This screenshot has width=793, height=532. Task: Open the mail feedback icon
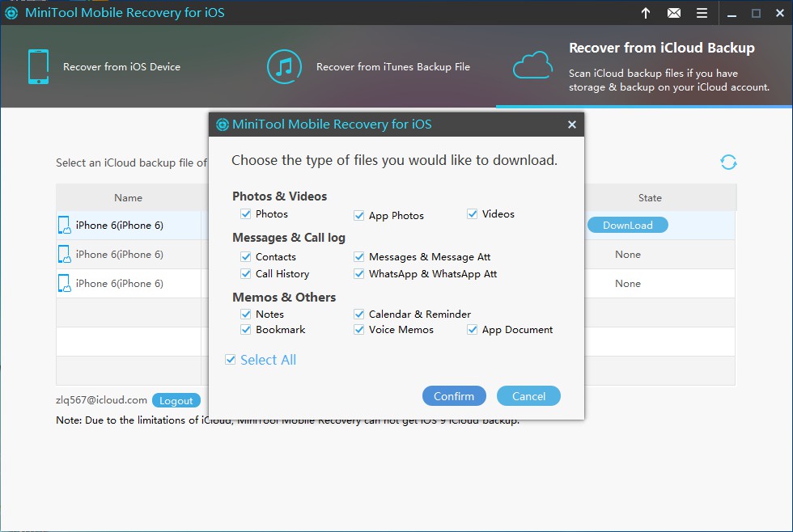(673, 13)
